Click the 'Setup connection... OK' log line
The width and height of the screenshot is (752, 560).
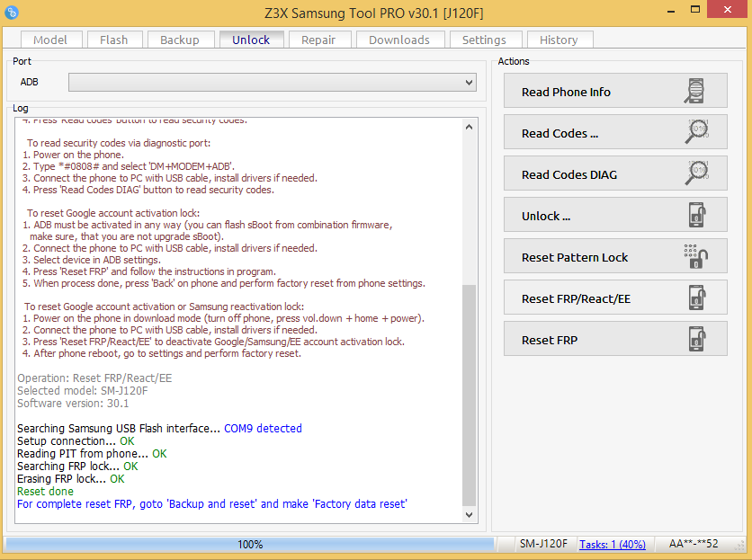76,441
